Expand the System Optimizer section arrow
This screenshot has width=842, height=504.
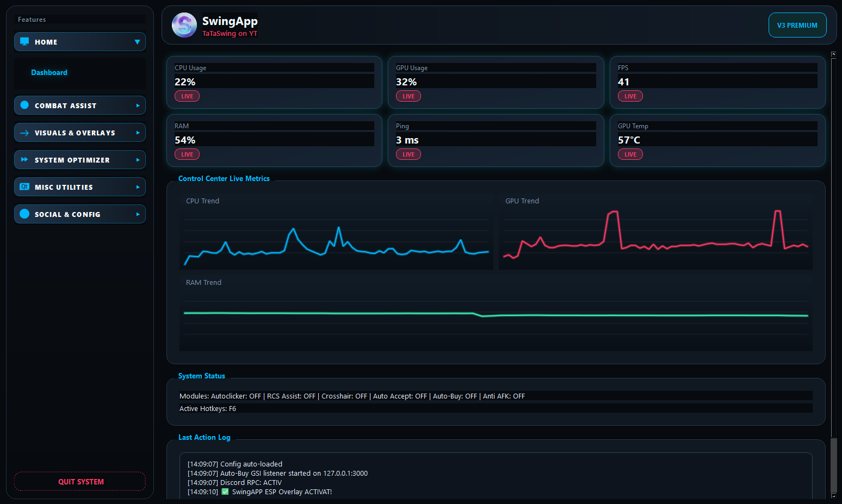coord(138,160)
